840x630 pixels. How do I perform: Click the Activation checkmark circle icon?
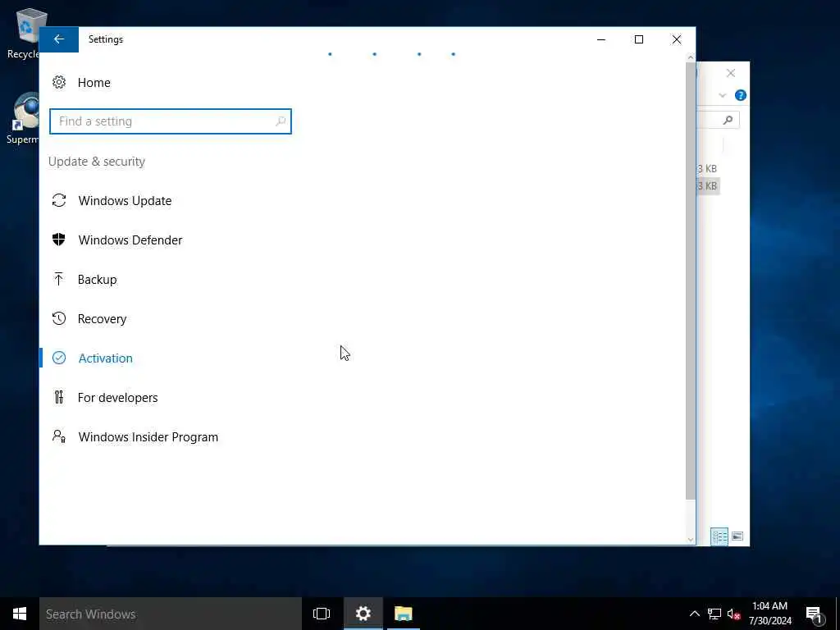[x=59, y=358]
